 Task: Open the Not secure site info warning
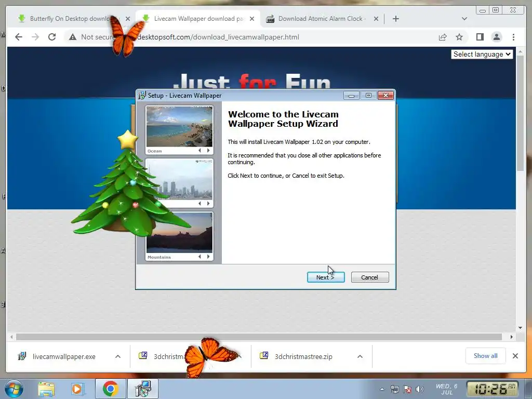click(x=91, y=37)
